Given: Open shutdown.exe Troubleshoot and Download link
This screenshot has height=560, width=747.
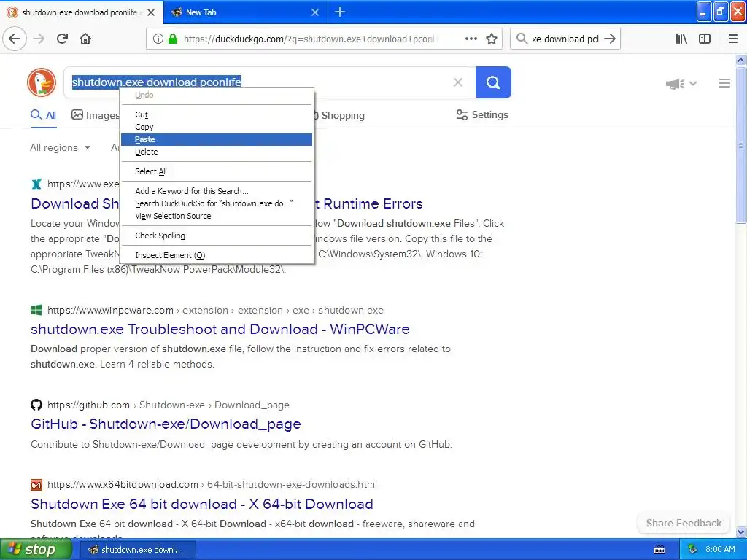Looking at the screenshot, I should (220, 329).
